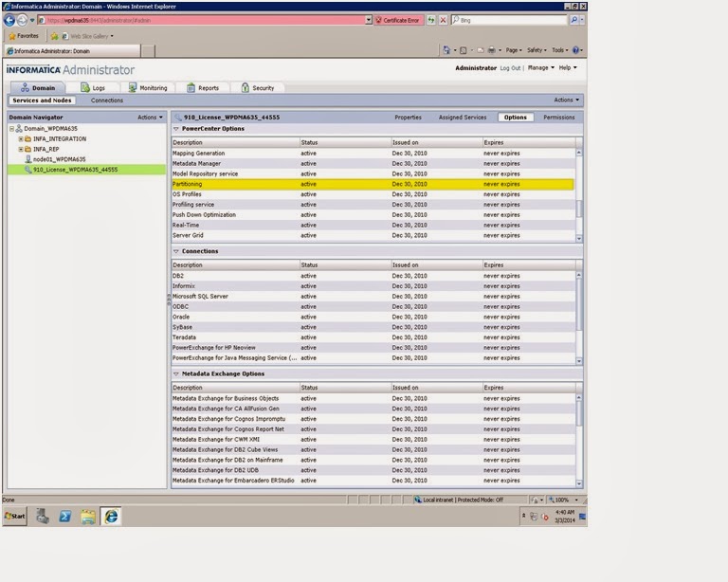This screenshot has width=728, height=582.
Task: Open the Manage dropdown menu
Action: (541, 67)
